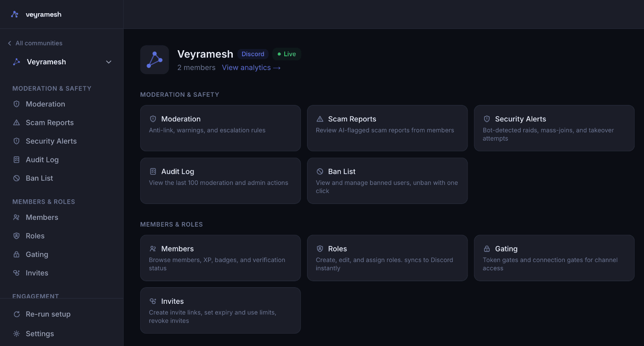Screen dimensions: 644x346
Task: Click the Ban List card icon
Action: 320,171
